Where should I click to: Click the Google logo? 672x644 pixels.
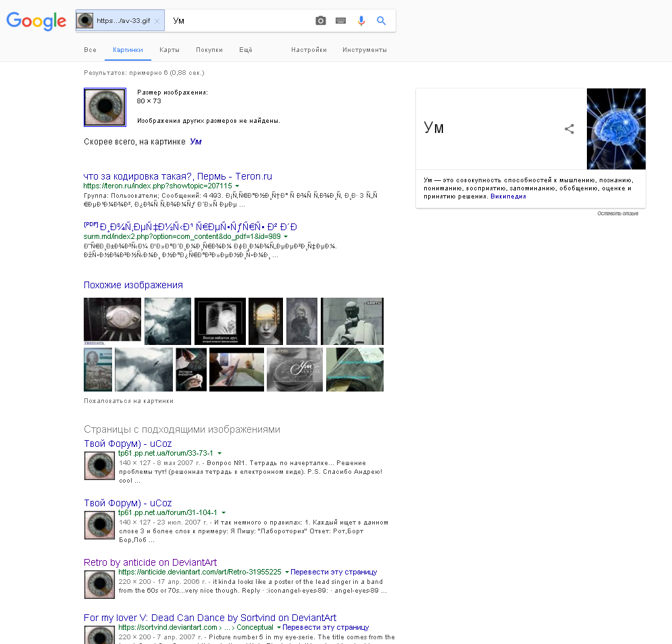pos(36,22)
